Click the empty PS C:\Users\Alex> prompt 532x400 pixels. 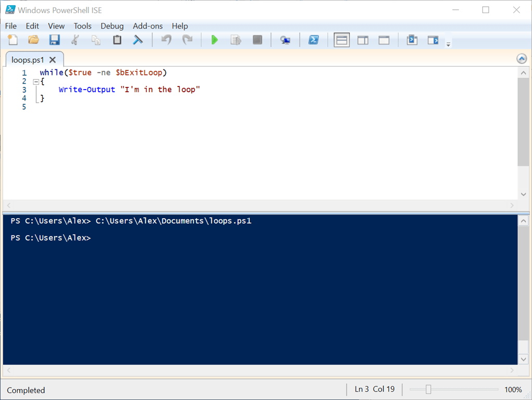51,238
